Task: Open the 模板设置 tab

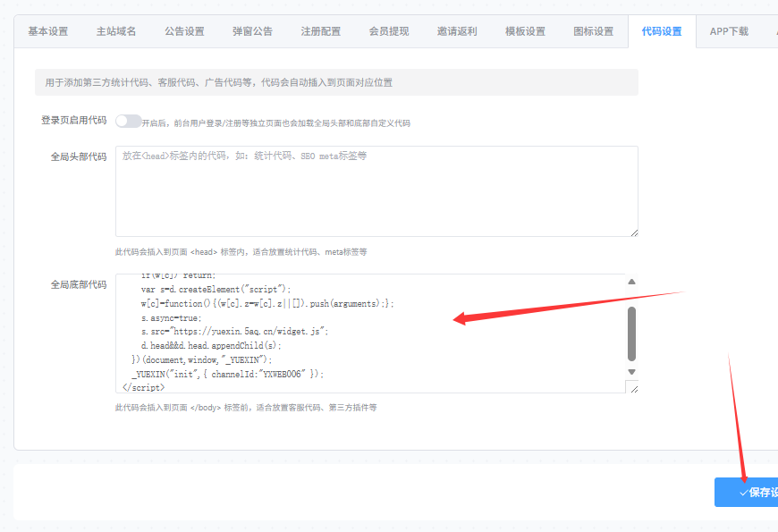Action: [x=525, y=31]
